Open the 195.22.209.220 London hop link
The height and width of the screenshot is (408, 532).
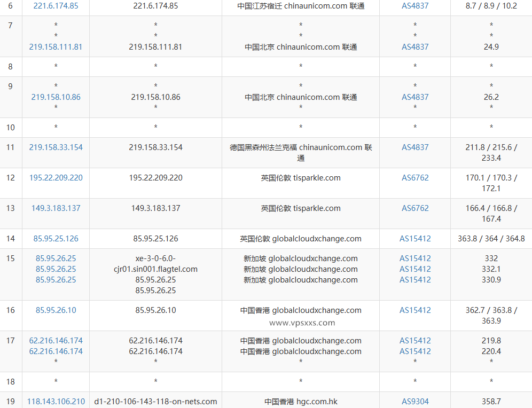(56, 177)
